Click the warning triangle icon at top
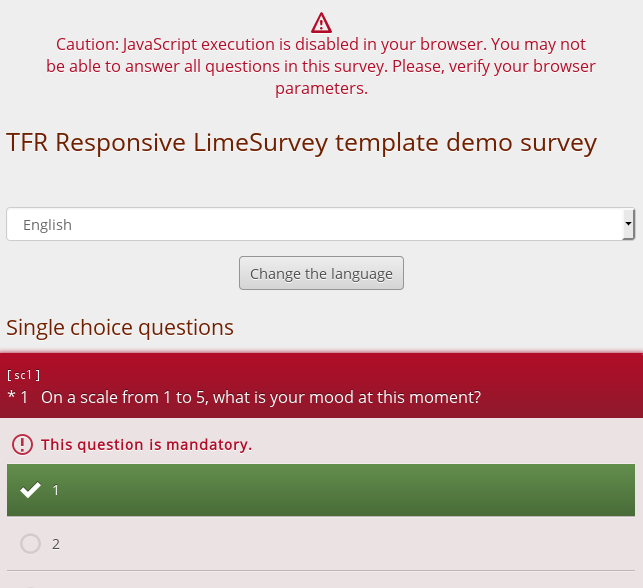The height and width of the screenshot is (588, 643). click(321, 22)
